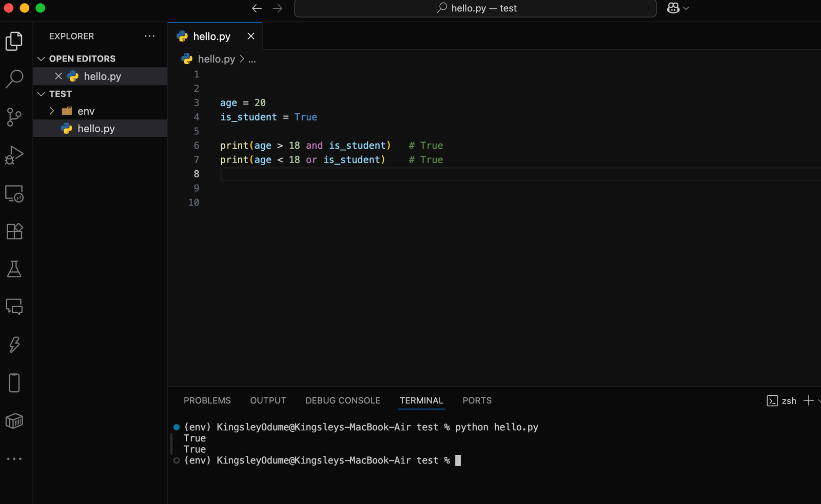Click the OUTPUT panel label
This screenshot has height=504, width=821.
coord(268,400)
